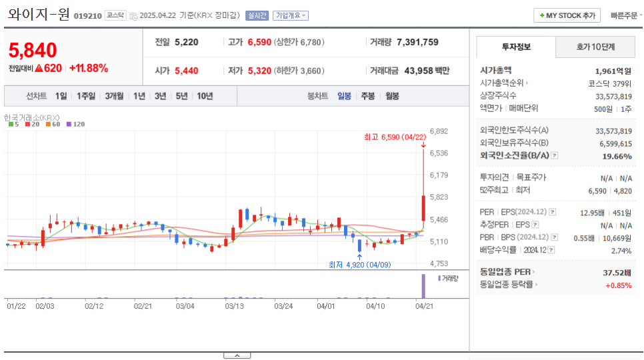Select 3년 line chart period

(160, 96)
